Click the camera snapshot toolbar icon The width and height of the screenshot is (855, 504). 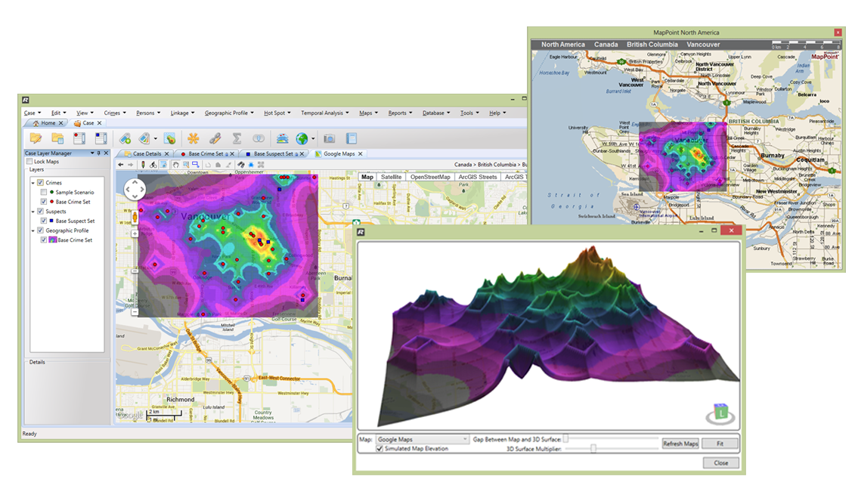click(x=329, y=138)
